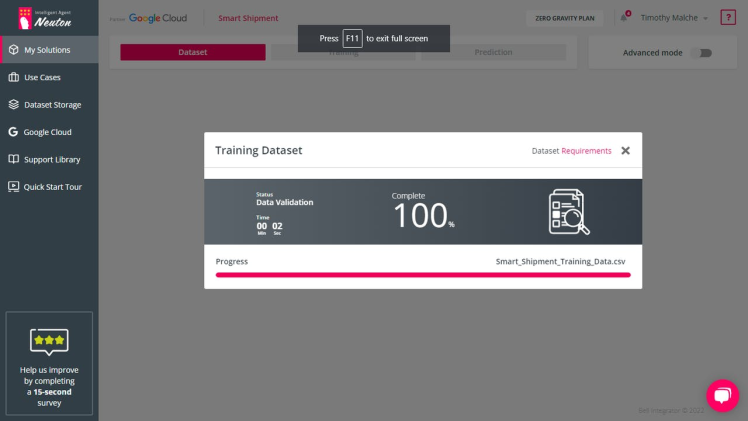This screenshot has height=421, width=748.
Task: Open Use Cases page
Action: click(x=49, y=77)
